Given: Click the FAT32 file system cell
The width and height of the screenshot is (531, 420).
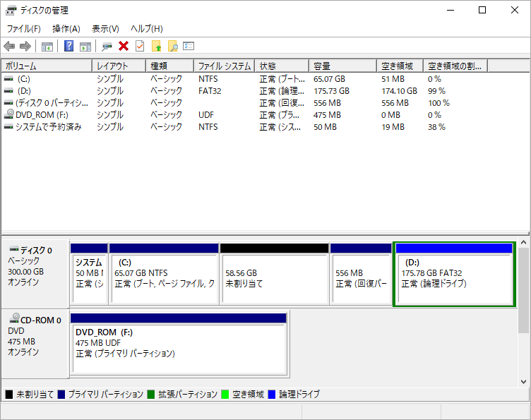Looking at the screenshot, I should point(210,91).
